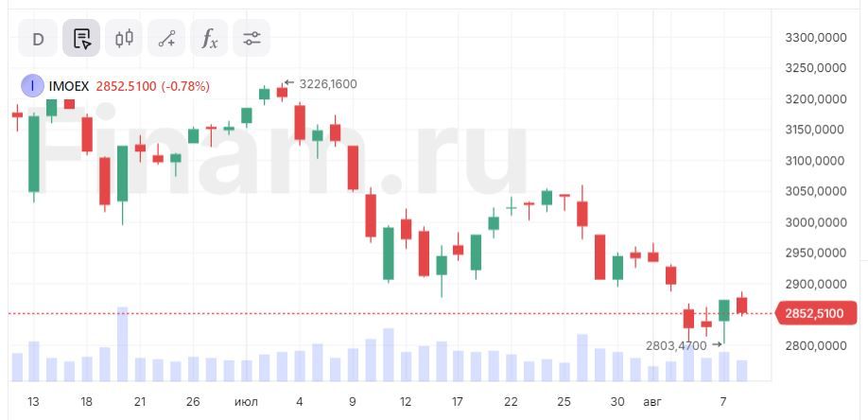Click the red dotted current price line

point(378,313)
